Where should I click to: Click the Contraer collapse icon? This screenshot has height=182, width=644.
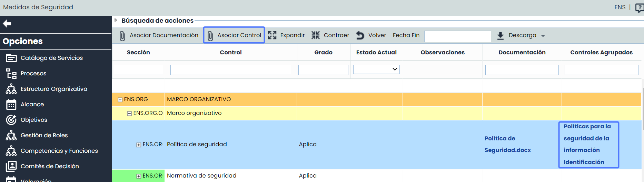(316, 35)
